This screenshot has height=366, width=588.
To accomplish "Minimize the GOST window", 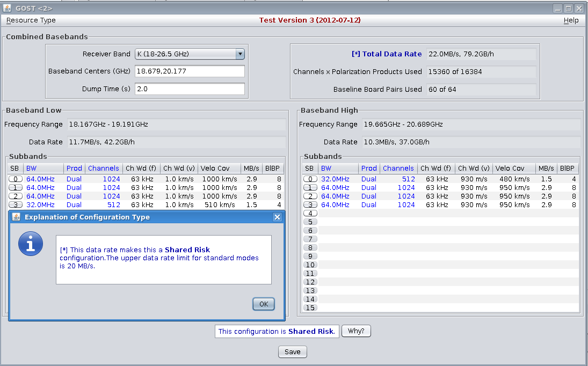I will point(558,8).
